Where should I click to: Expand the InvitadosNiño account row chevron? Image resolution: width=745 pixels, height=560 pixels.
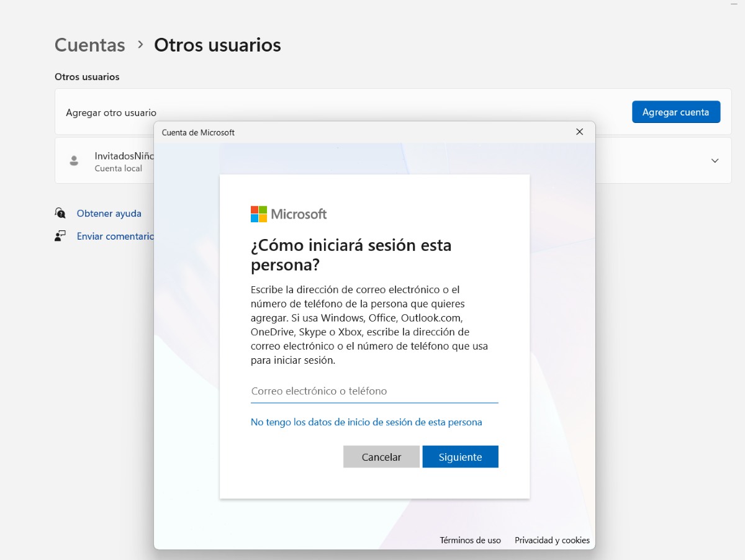[715, 161]
